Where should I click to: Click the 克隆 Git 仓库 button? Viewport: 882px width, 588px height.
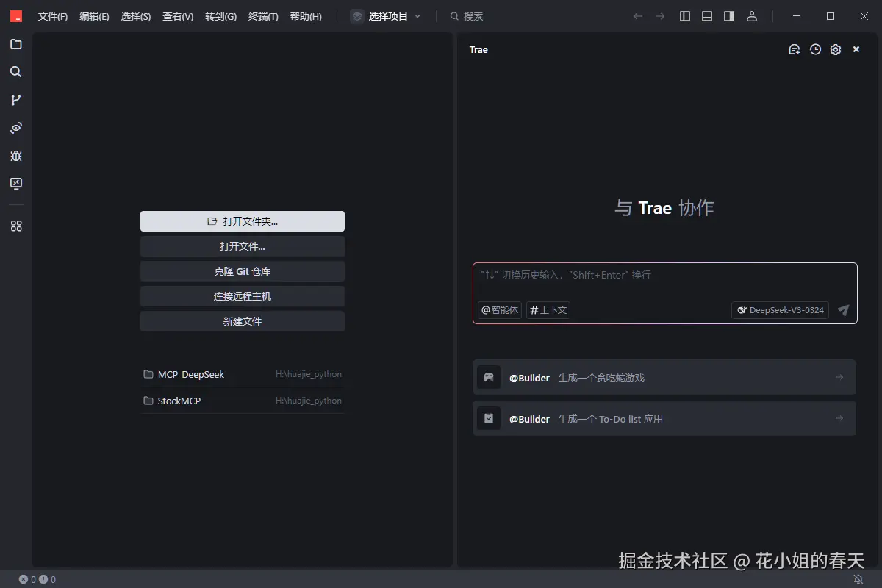[x=243, y=271]
